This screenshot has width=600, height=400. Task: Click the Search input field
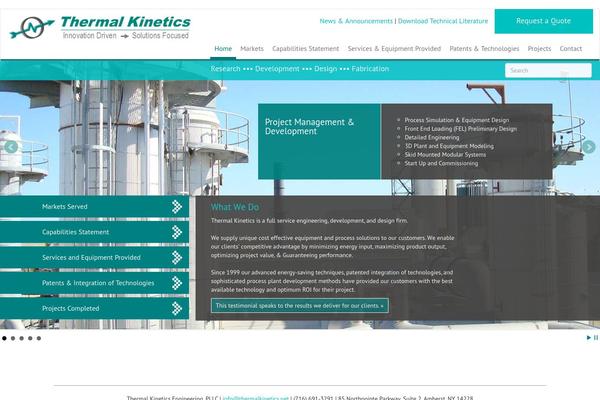coord(548,70)
